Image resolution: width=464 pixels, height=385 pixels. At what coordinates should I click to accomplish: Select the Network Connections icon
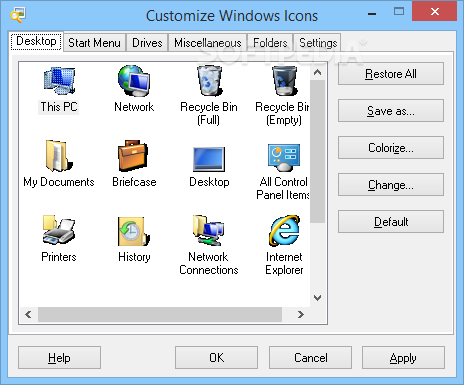[209, 230]
